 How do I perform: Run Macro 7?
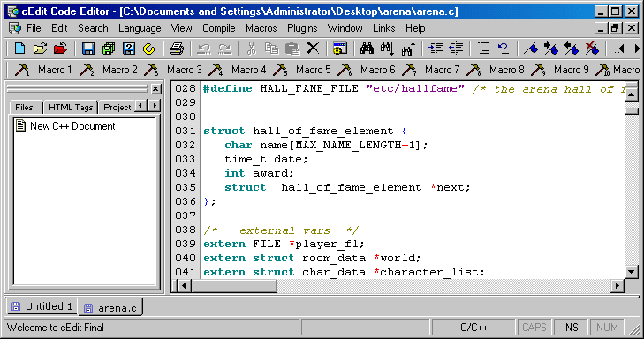pyautogui.click(x=430, y=70)
